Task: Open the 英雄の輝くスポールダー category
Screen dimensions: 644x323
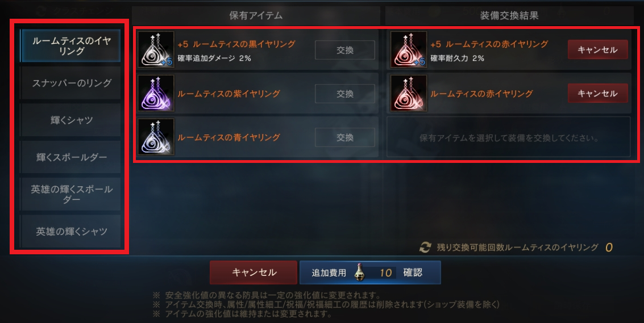Action: point(70,194)
